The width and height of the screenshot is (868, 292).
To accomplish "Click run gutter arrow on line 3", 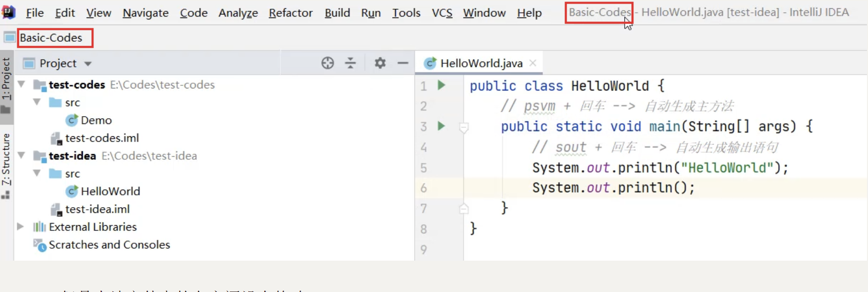I will [441, 126].
